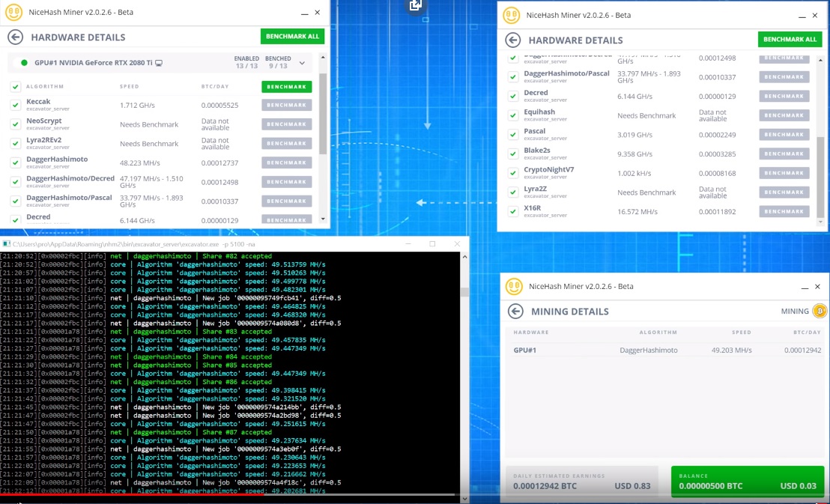Image resolution: width=830 pixels, height=504 pixels.
Task: Click scroll-down arrow in Hardware Details window showing GPU#1
Action: coord(323,218)
